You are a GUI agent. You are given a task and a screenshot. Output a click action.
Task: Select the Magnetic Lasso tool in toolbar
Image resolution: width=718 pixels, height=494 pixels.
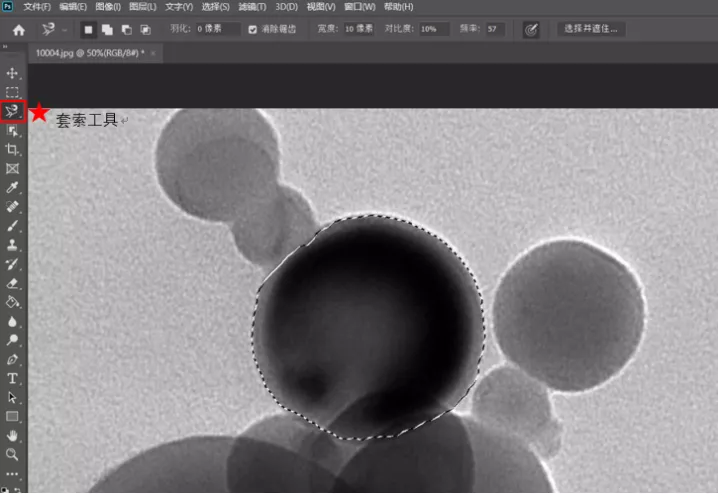pyautogui.click(x=12, y=111)
